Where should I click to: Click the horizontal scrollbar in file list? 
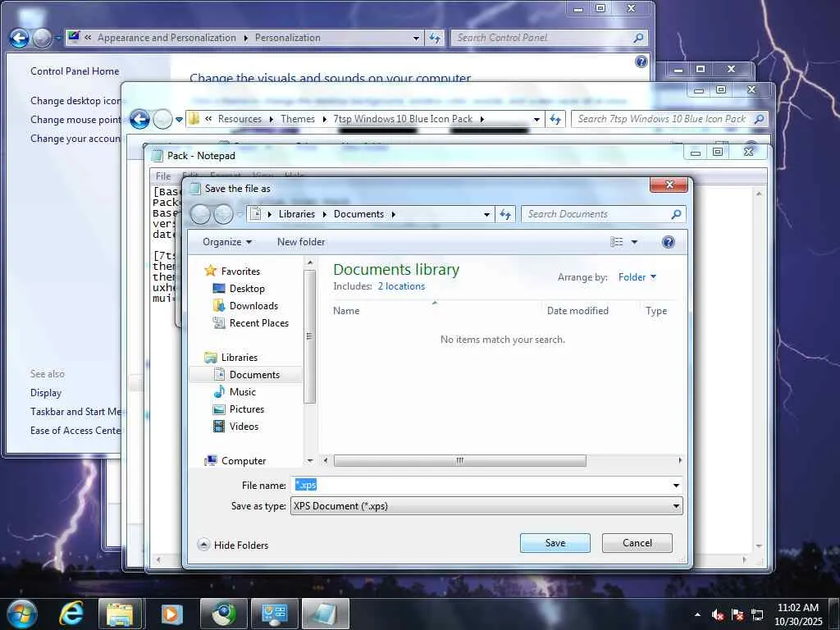point(459,460)
